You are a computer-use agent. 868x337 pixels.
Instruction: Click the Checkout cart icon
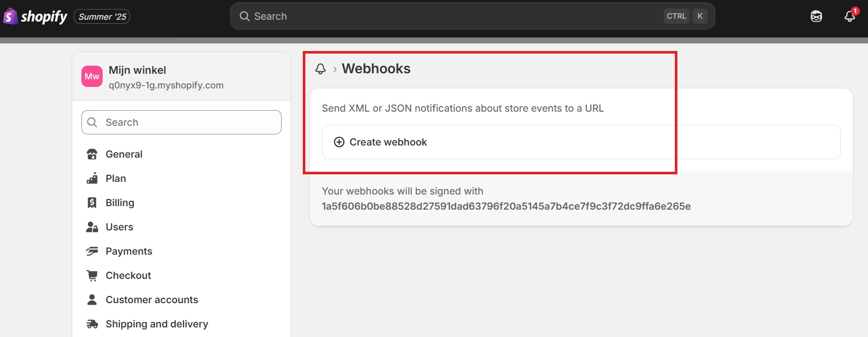click(x=92, y=275)
